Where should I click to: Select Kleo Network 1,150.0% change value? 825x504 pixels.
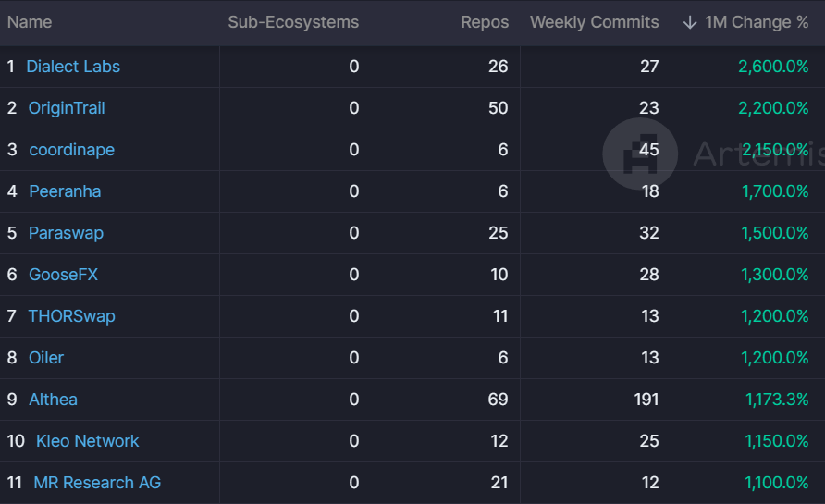click(x=777, y=440)
